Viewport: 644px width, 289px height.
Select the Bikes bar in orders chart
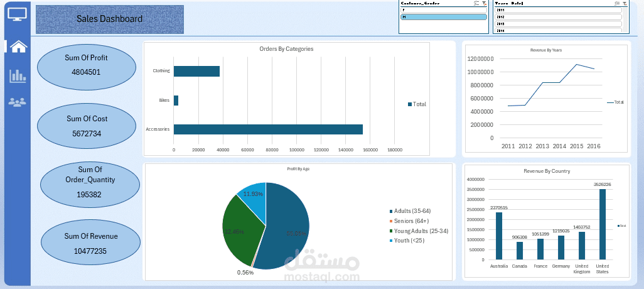click(176, 101)
